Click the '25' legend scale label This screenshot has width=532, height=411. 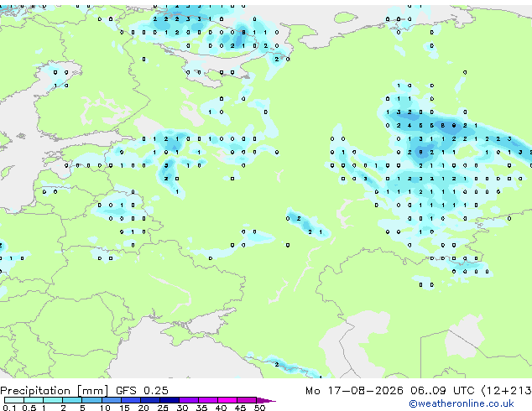[163, 408]
